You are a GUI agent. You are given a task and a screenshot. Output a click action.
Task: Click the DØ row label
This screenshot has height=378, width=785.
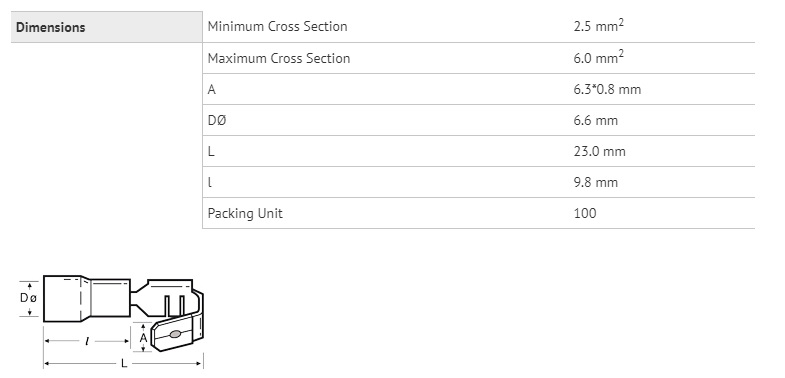tap(217, 121)
